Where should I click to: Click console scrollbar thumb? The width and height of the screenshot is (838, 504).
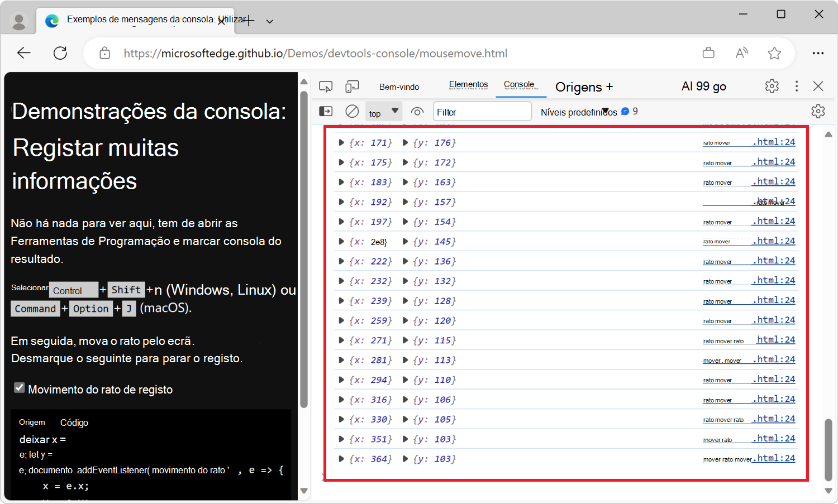[828, 449]
